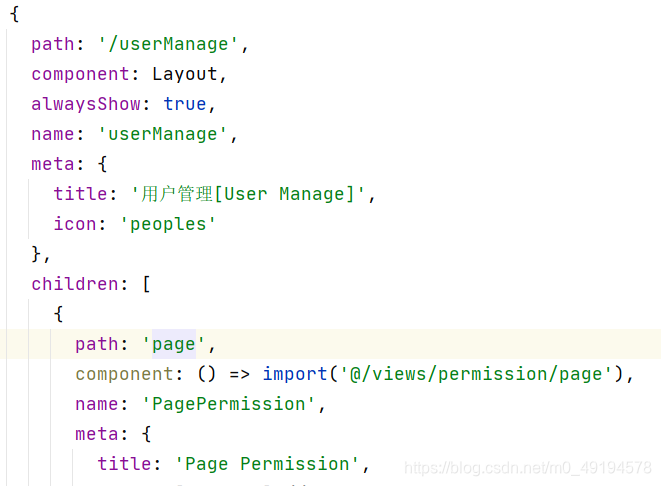The image size is (661, 486).
Task: Place cursor in 'userManage' name string
Action: pos(163,134)
